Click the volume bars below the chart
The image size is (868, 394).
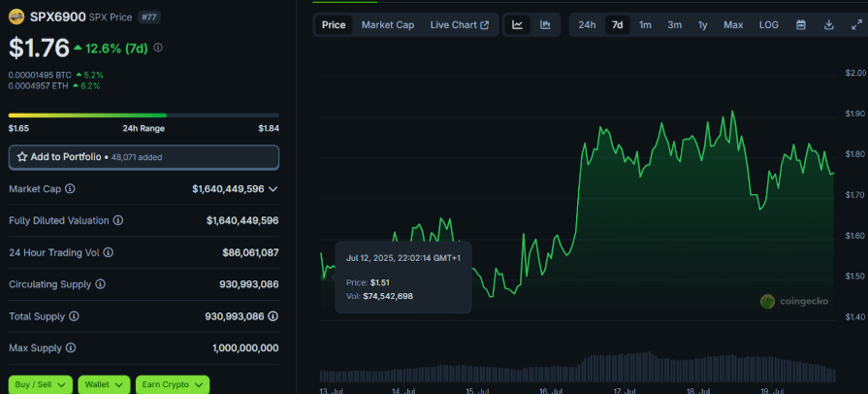[x=577, y=368]
